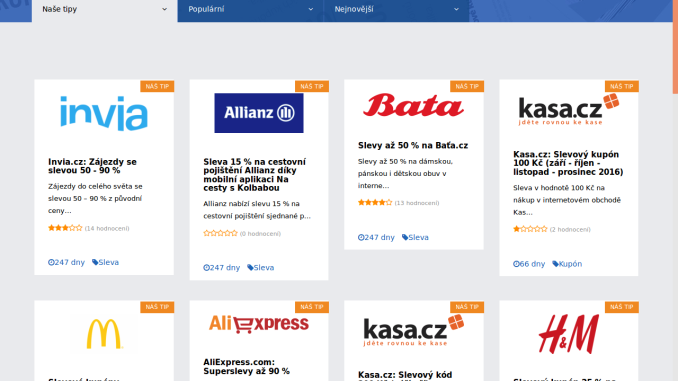Click the Sleva tag on the Allianz card
This screenshot has height=381, width=678.
(264, 267)
